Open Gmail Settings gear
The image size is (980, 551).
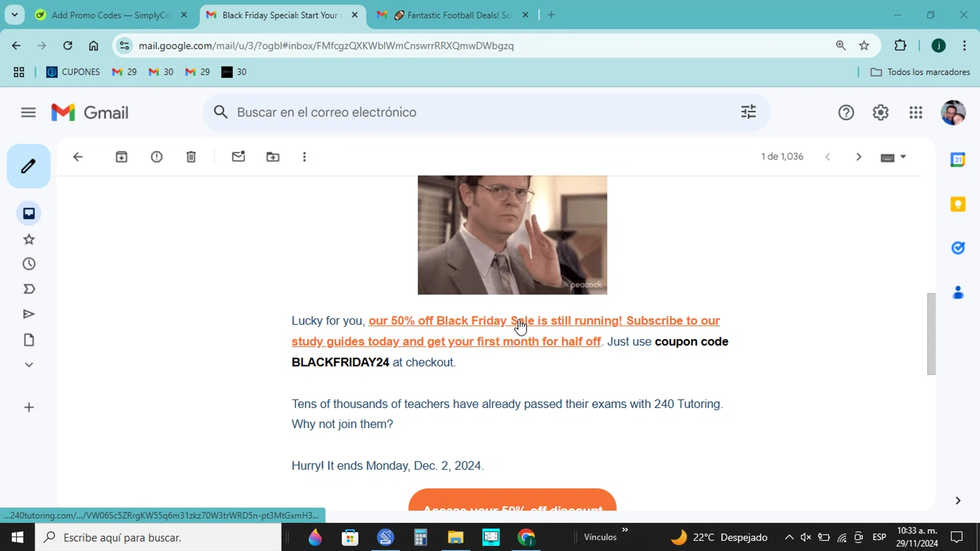pos(881,112)
